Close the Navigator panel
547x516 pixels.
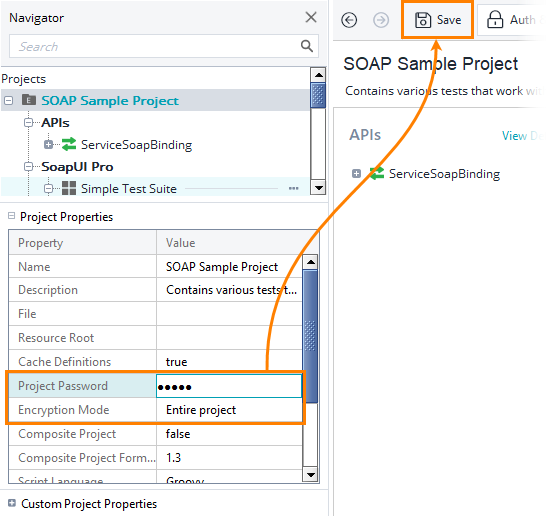pyautogui.click(x=311, y=17)
